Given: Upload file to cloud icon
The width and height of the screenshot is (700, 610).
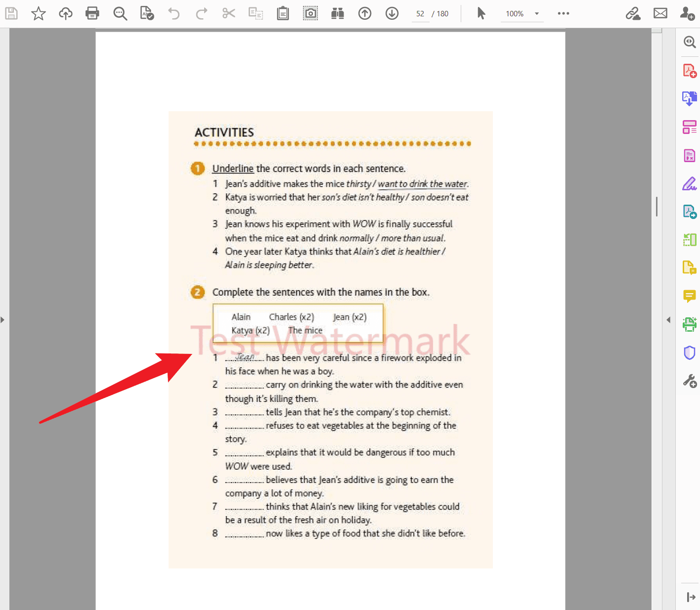Looking at the screenshot, I should click(65, 13).
